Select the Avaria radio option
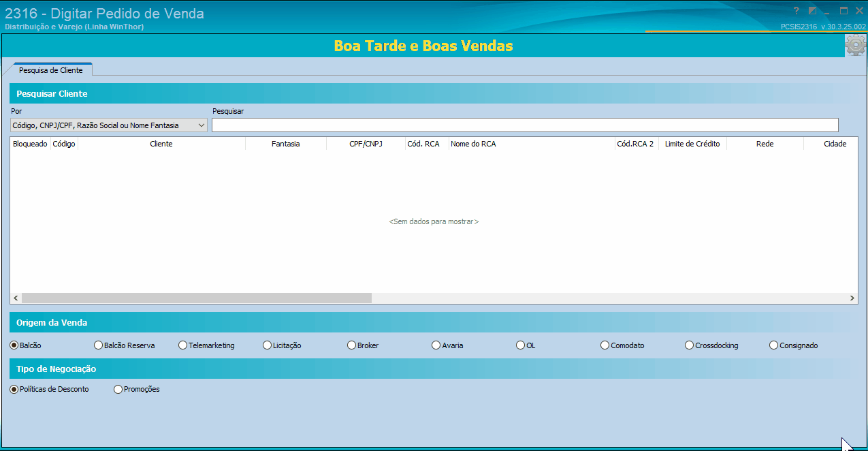This screenshot has height=451, width=868. [x=447, y=345]
